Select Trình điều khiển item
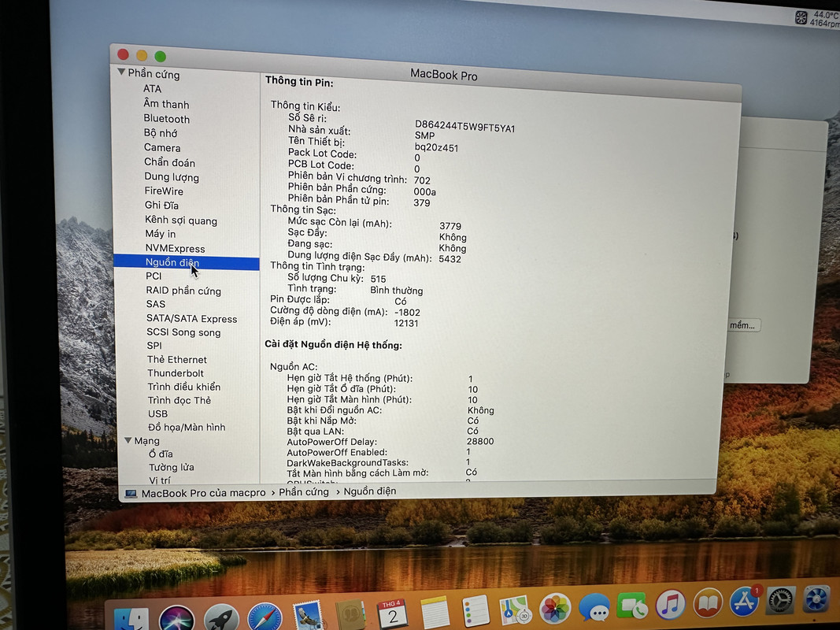 click(x=183, y=386)
